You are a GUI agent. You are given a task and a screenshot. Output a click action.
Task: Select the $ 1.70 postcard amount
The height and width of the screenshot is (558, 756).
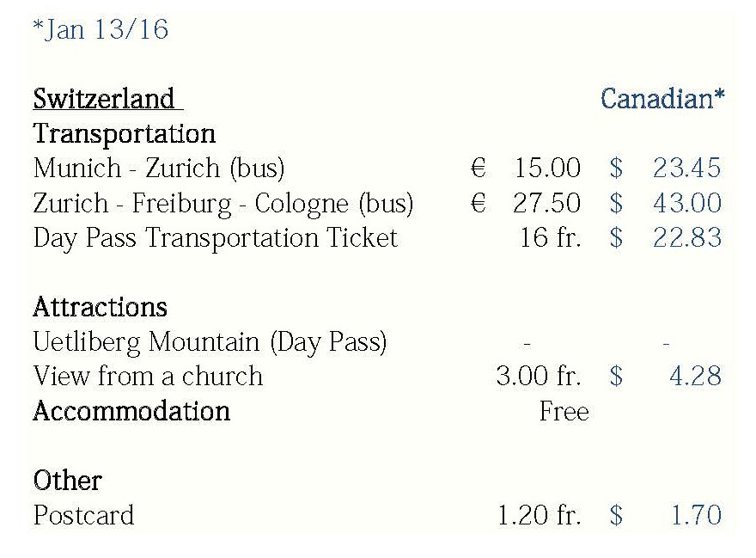pos(666,516)
